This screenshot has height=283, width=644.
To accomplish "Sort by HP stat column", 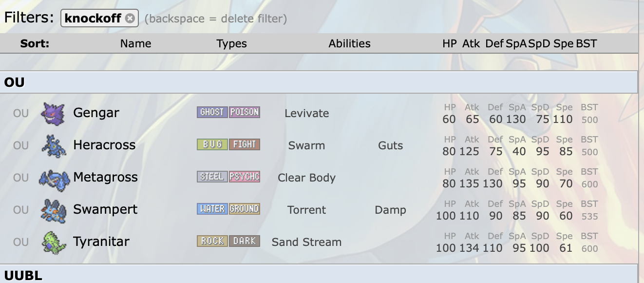I will tap(449, 43).
